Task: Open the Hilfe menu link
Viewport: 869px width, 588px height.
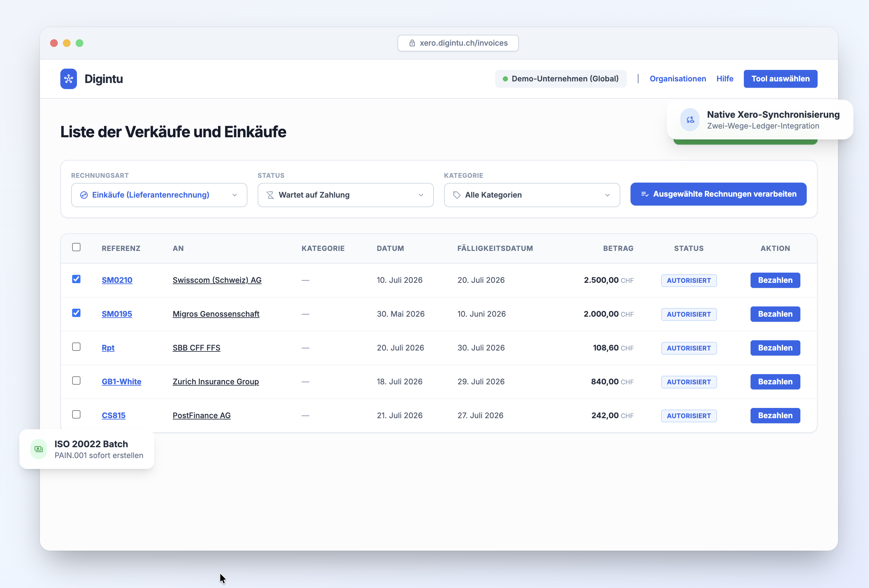Action: coord(725,79)
